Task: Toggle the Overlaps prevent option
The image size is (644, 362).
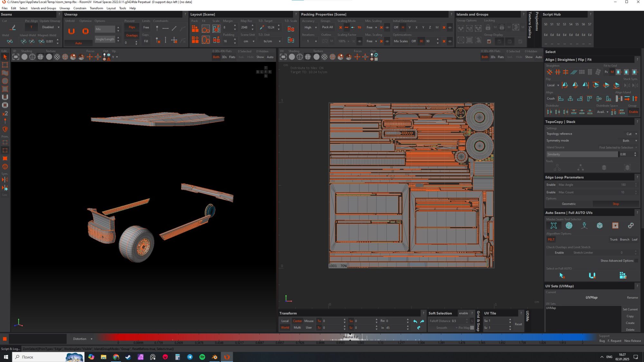Action: 132,35
